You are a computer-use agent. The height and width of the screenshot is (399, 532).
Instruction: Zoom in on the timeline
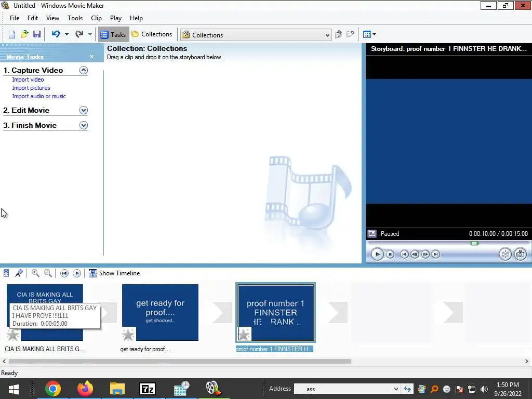tap(35, 273)
